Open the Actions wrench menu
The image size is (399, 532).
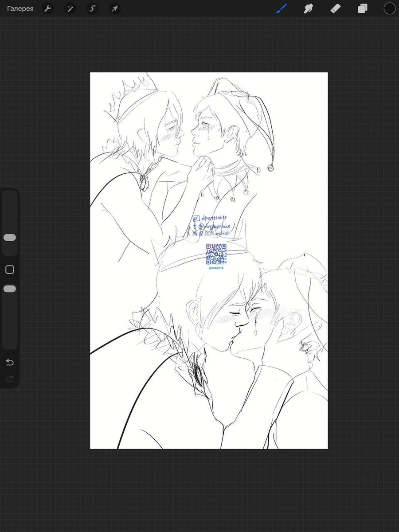(47, 8)
